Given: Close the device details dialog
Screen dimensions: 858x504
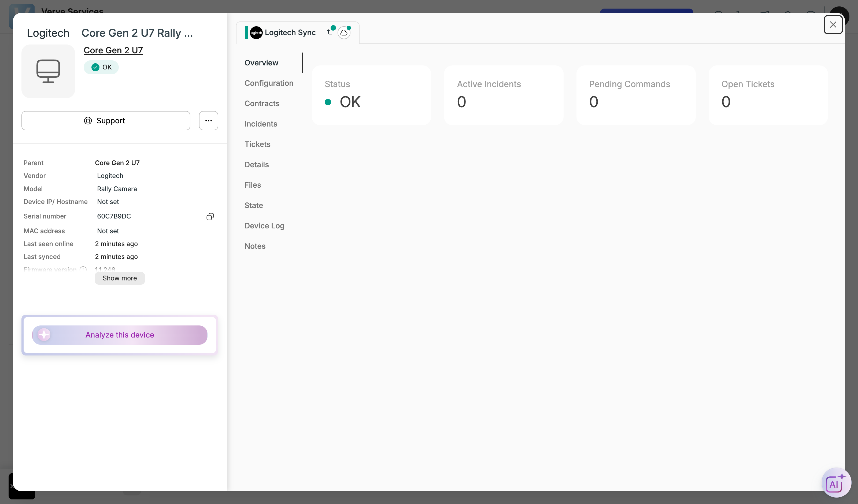Looking at the screenshot, I should 833,24.
